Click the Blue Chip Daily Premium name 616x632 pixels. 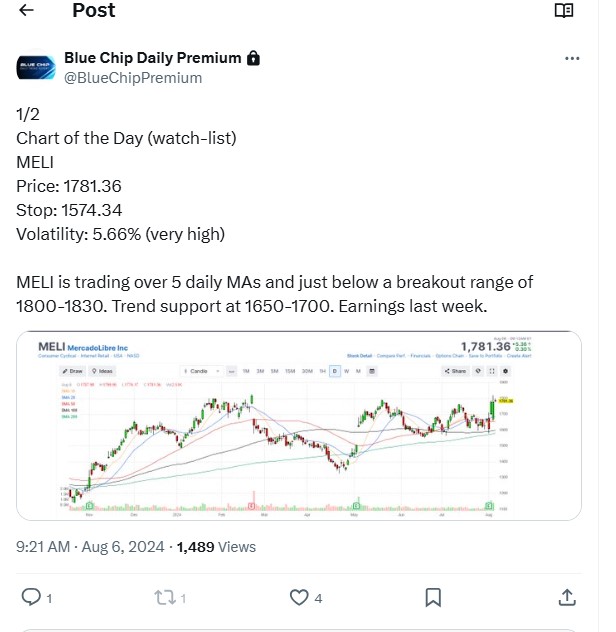tap(153, 58)
